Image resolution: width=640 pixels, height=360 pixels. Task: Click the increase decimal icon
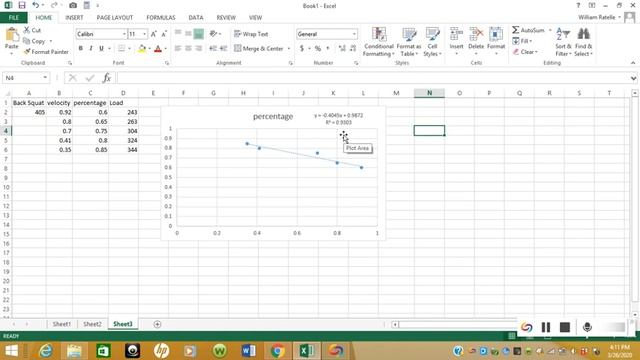click(x=342, y=49)
